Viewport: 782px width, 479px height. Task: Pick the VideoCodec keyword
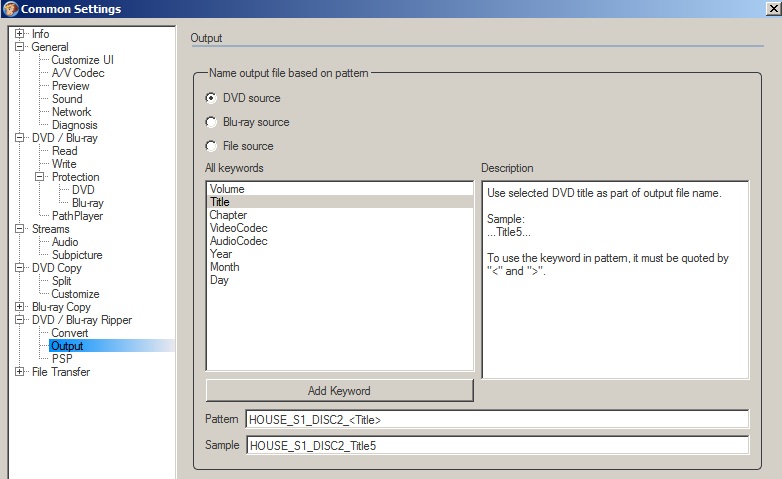[x=238, y=228]
